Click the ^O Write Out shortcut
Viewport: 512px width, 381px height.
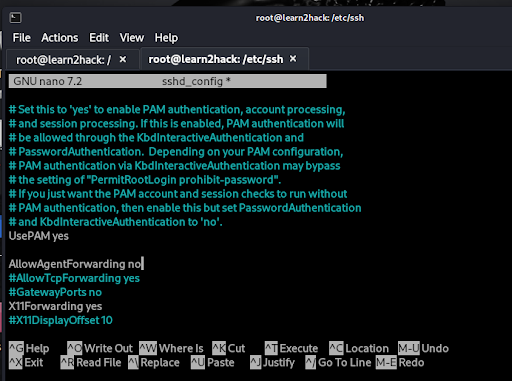pyautogui.click(x=100, y=348)
